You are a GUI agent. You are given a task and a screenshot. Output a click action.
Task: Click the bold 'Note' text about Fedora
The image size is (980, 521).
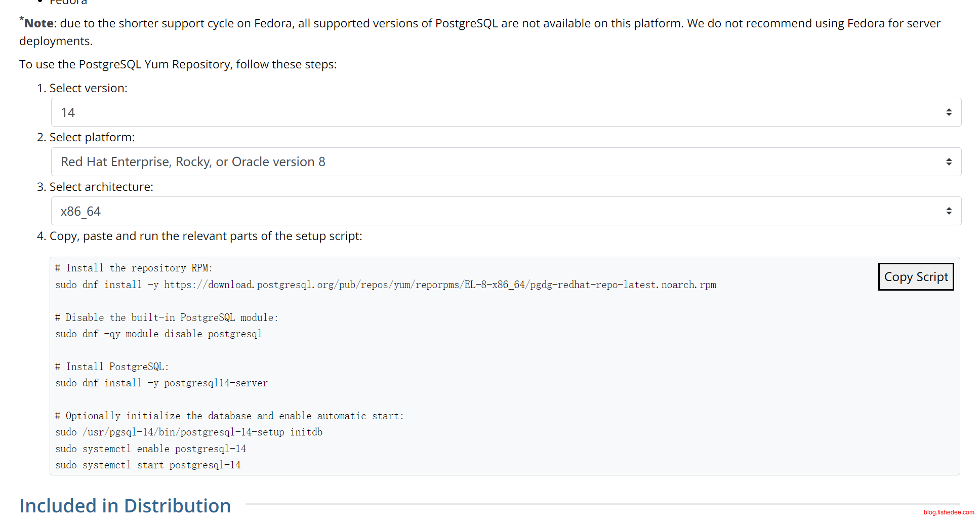click(x=39, y=23)
